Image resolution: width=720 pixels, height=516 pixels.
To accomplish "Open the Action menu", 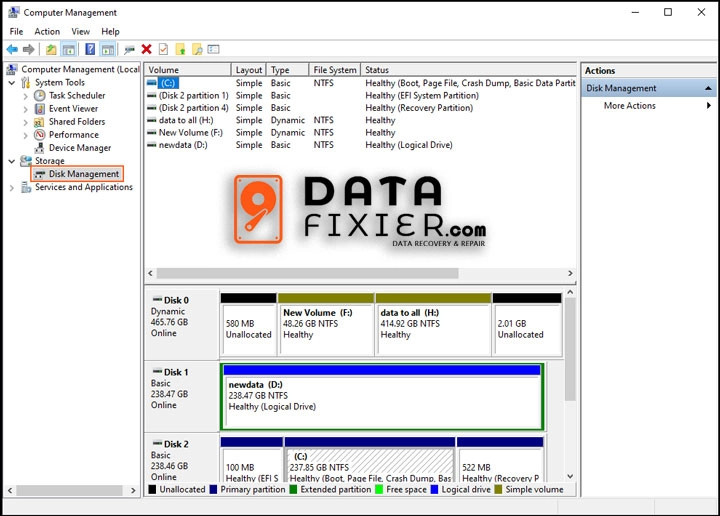I will click(47, 32).
